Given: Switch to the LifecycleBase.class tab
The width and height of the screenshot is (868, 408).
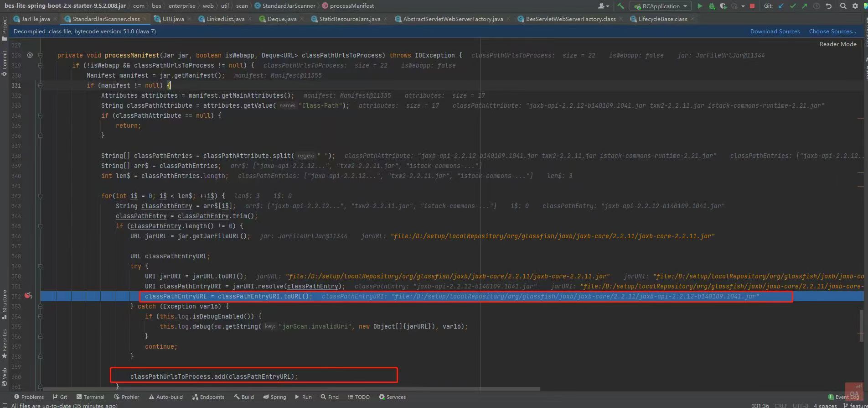Looking at the screenshot, I should 662,19.
